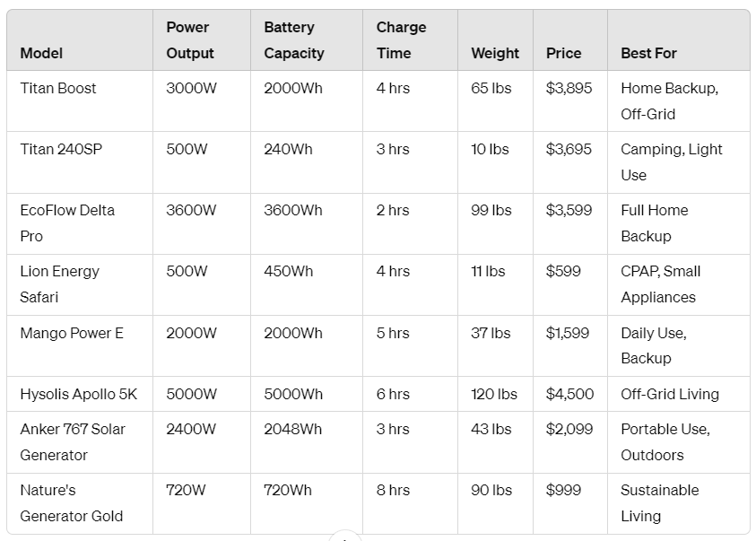Image resolution: width=756 pixels, height=541 pixels.
Task: Select the Battery Capacity column header
Action: click(293, 40)
